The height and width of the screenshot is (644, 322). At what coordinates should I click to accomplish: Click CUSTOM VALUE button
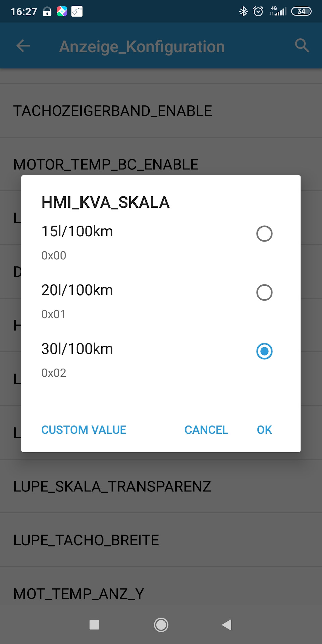pyautogui.click(x=84, y=430)
